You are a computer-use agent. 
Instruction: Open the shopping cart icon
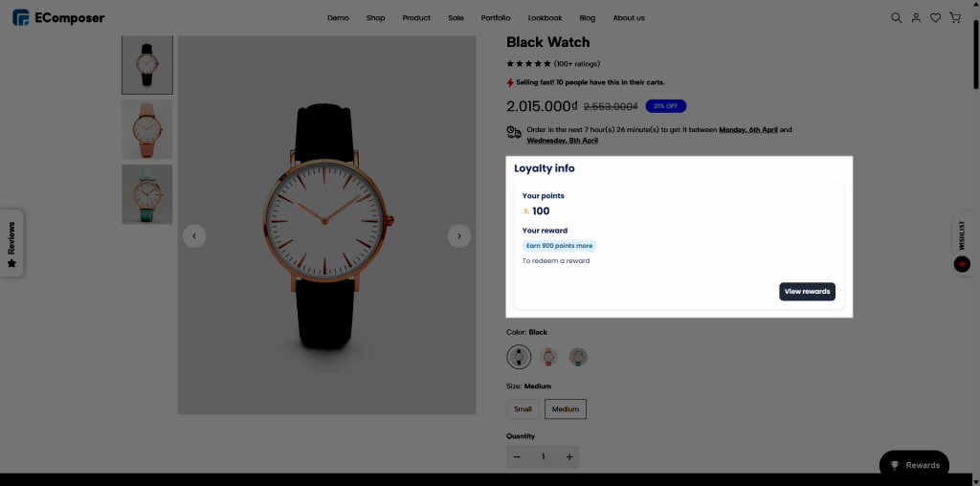954,17
